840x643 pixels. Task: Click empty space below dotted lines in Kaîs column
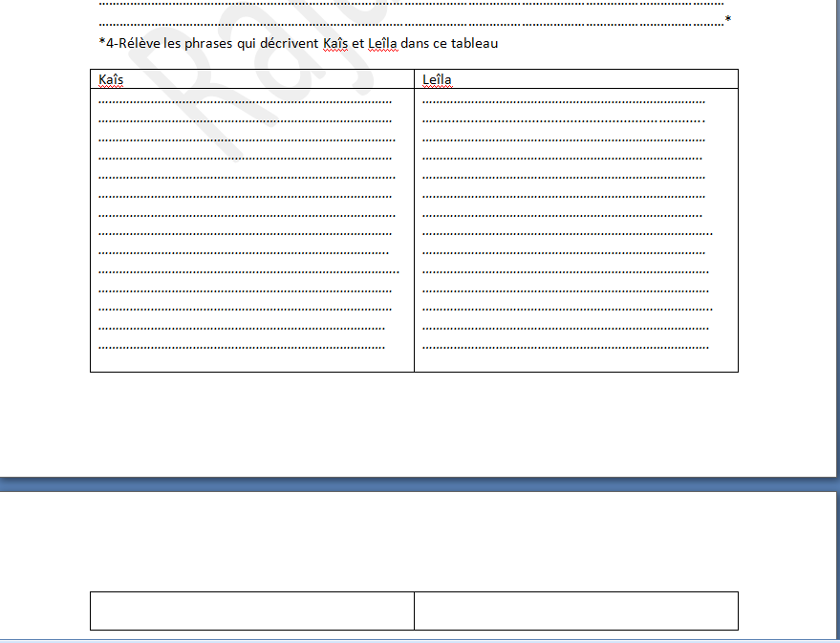(x=252, y=361)
